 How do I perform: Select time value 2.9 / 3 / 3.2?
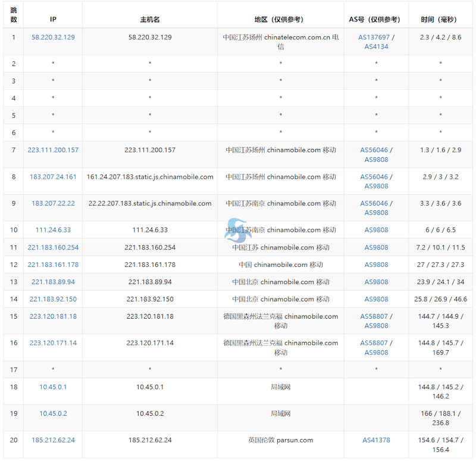pyautogui.click(x=440, y=176)
